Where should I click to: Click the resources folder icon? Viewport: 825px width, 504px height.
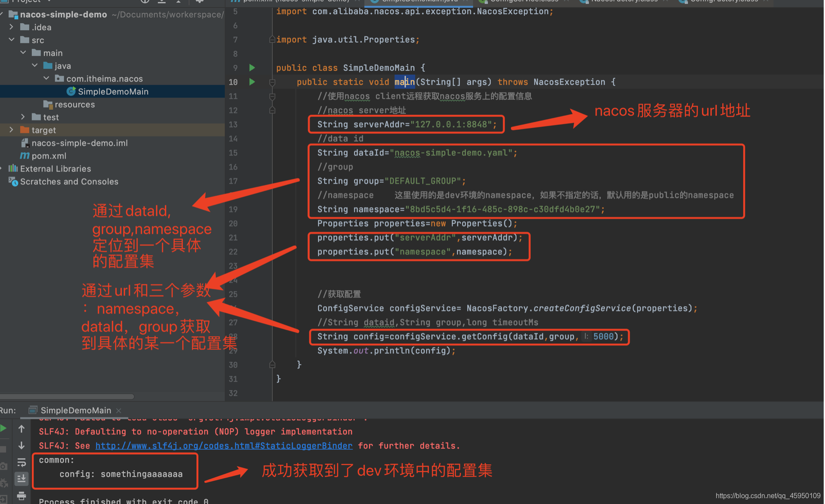pyautogui.click(x=48, y=104)
